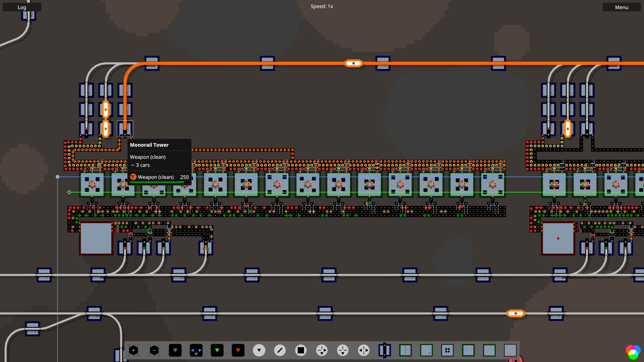Click the Weapon (clean) icon in the Monorail Tower tooltip
This screenshot has width=644, height=362.
click(133, 177)
